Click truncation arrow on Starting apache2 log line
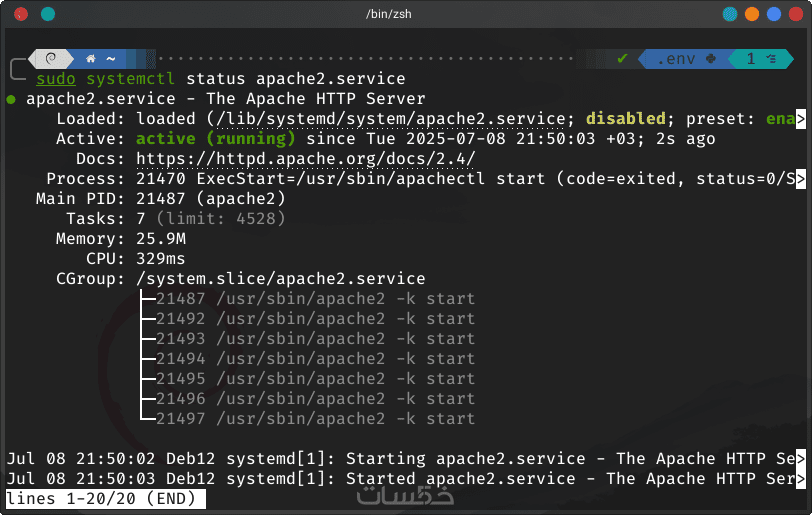 click(800, 459)
